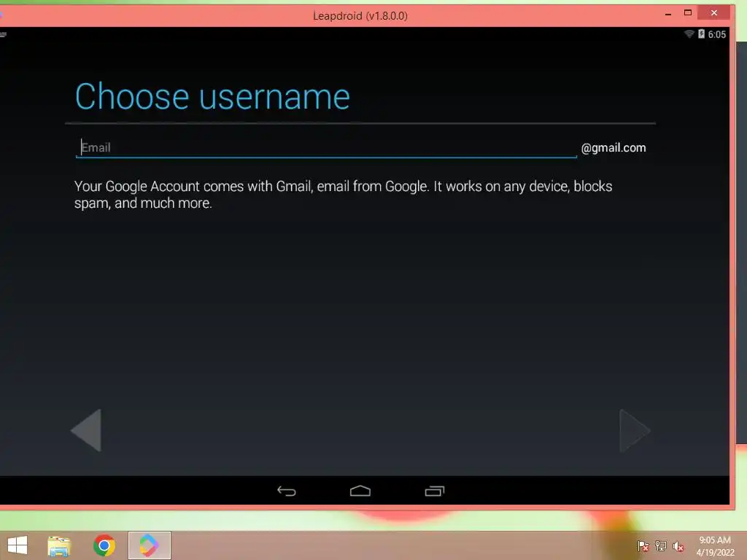Close the Leapdroid window

713,13
